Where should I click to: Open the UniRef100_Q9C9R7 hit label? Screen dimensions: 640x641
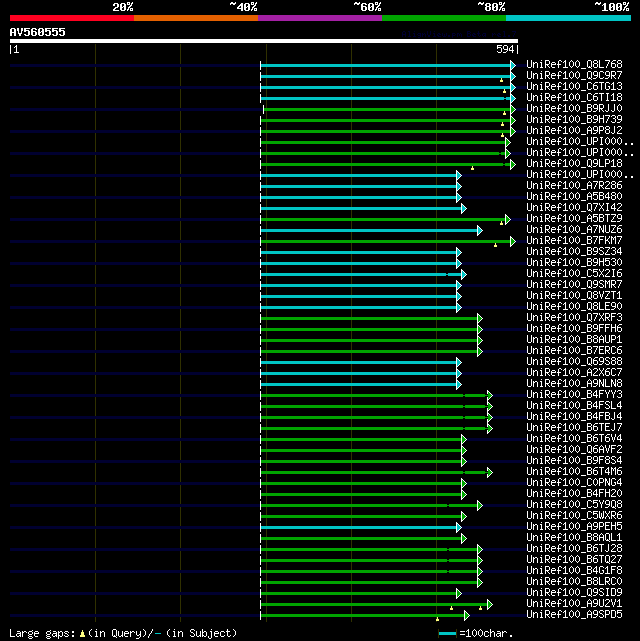tap(574, 76)
